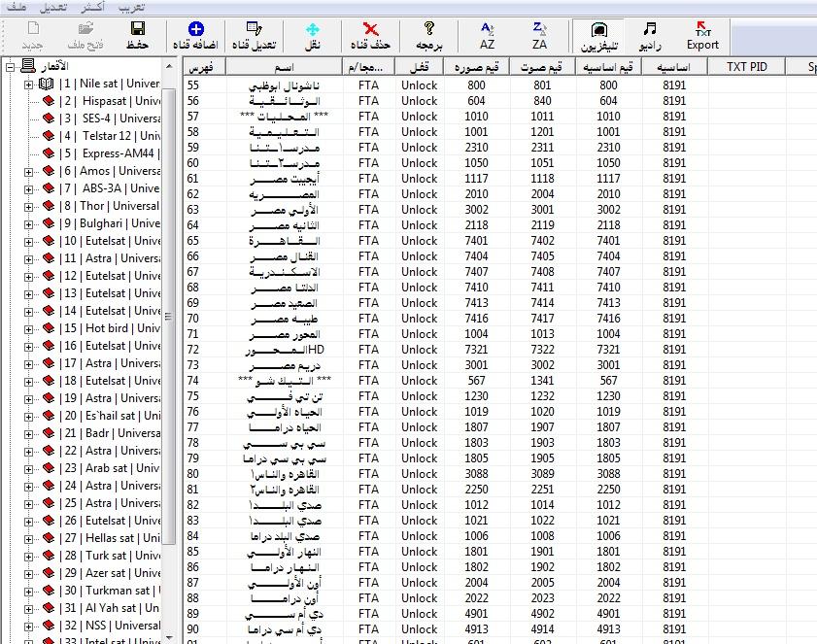Click video PID value 7401 in row 65
This screenshot has height=644, width=817.
coord(476,241)
